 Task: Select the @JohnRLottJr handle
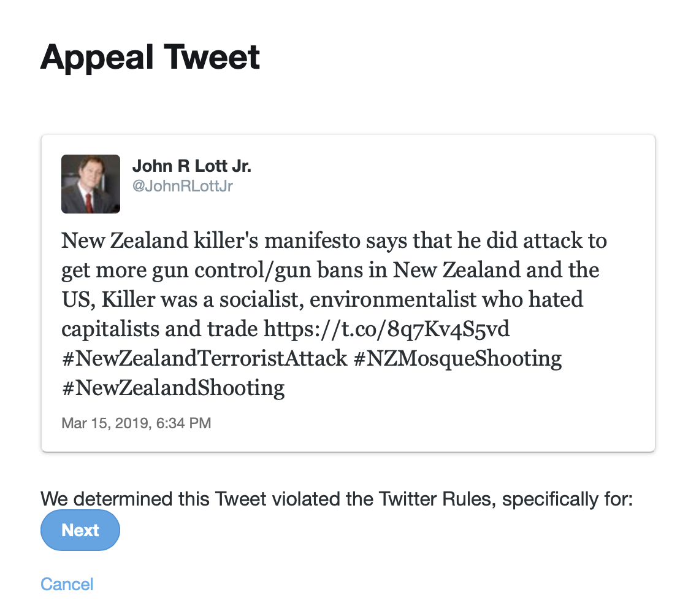tap(183, 186)
